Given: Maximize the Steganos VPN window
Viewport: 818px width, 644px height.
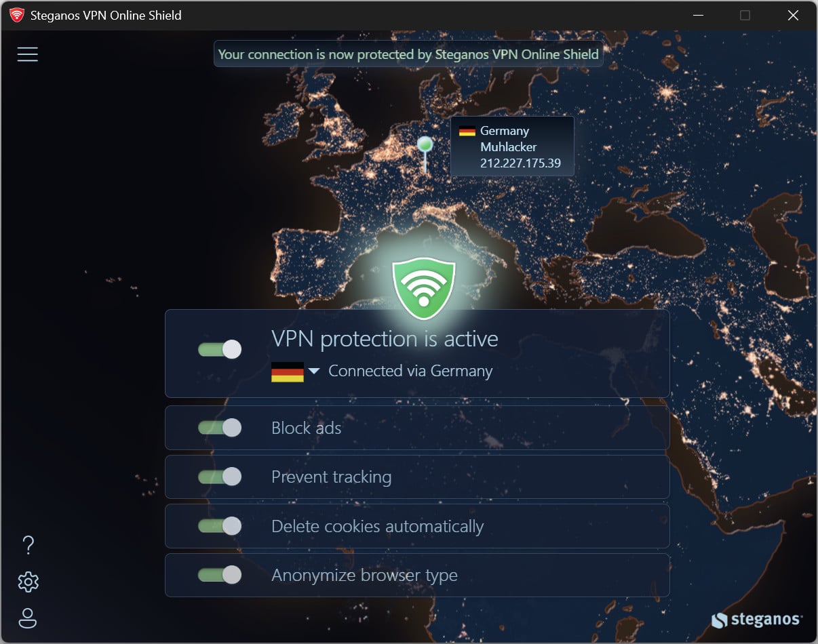Looking at the screenshot, I should click(745, 15).
